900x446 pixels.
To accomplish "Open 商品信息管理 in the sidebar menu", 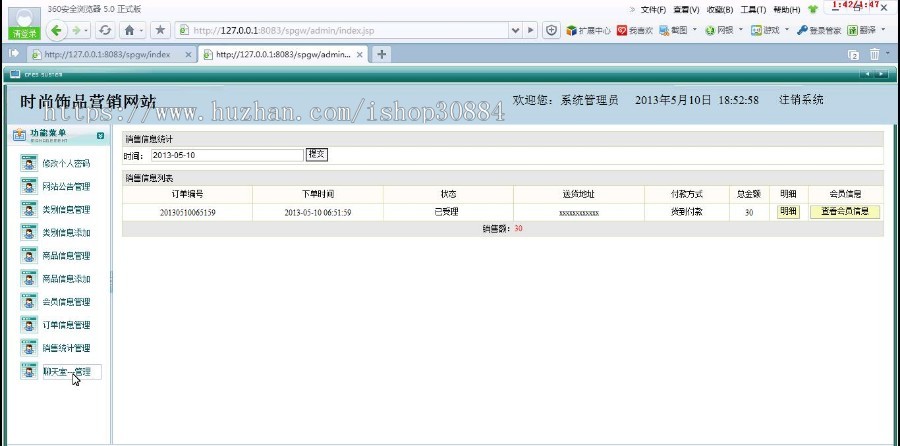I will 66,255.
